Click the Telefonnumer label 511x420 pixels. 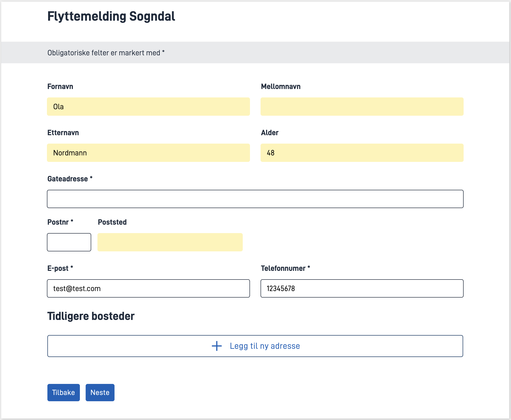tap(283, 268)
